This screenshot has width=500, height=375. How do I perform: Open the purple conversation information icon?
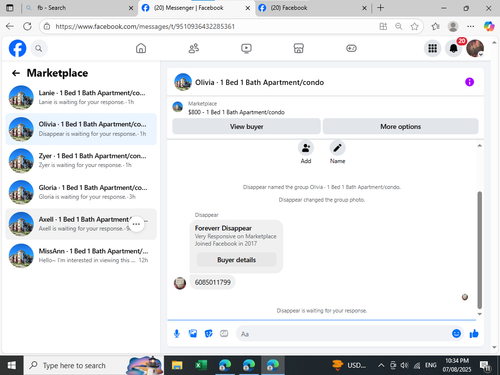pos(469,82)
